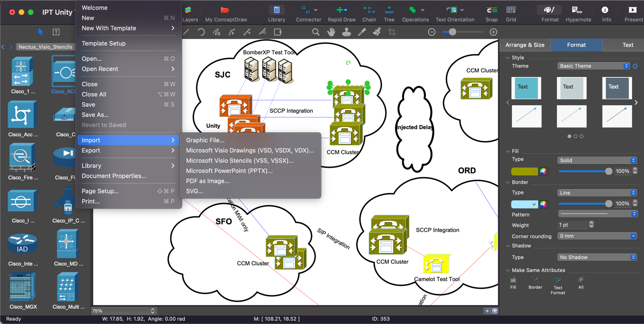Viewport: 644px width, 324px height.
Task: Open the Border Type Line dropdown
Action: click(597, 193)
